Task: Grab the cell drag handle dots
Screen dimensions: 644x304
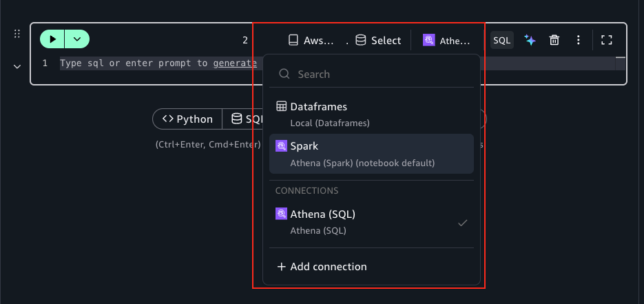Action: 17,34
